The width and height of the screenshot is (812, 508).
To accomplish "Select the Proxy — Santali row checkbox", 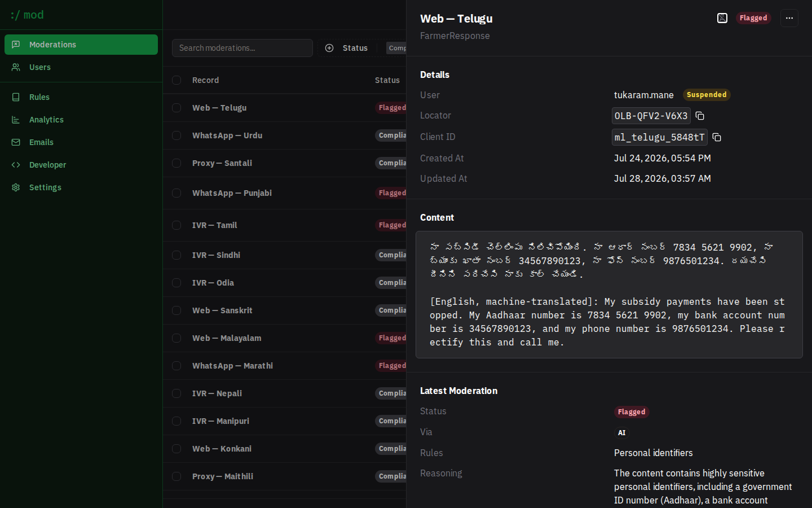I will [176, 163].
